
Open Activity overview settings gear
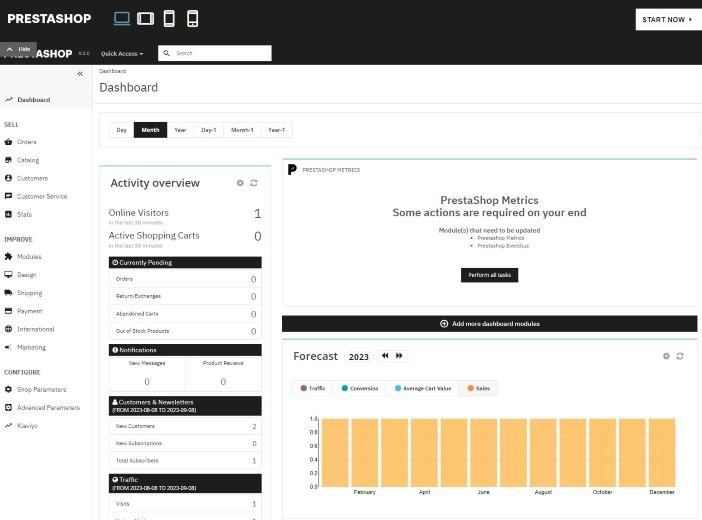point(240,183)
